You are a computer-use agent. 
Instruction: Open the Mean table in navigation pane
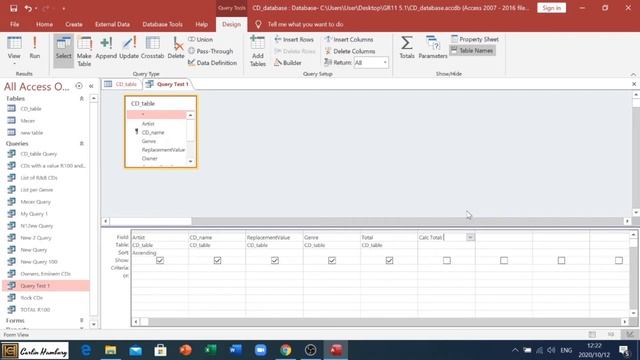point(27,121)
